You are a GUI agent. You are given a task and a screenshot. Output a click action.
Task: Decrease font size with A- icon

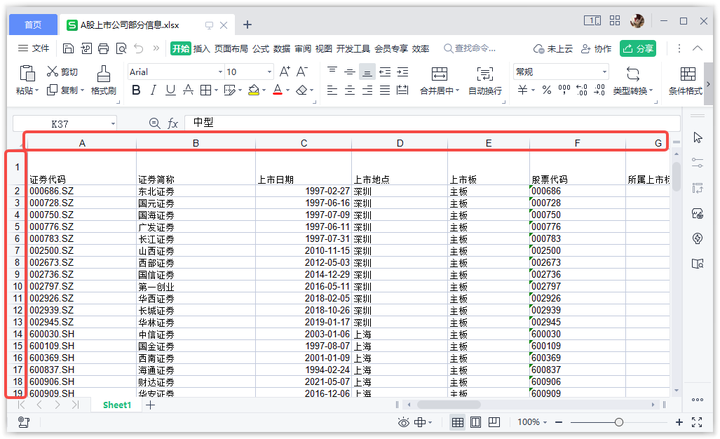(x=302, y=72)
